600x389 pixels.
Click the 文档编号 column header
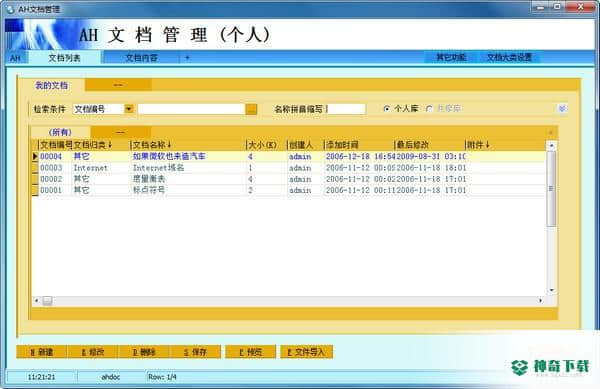pyautogui.click(x=55, y=145)
